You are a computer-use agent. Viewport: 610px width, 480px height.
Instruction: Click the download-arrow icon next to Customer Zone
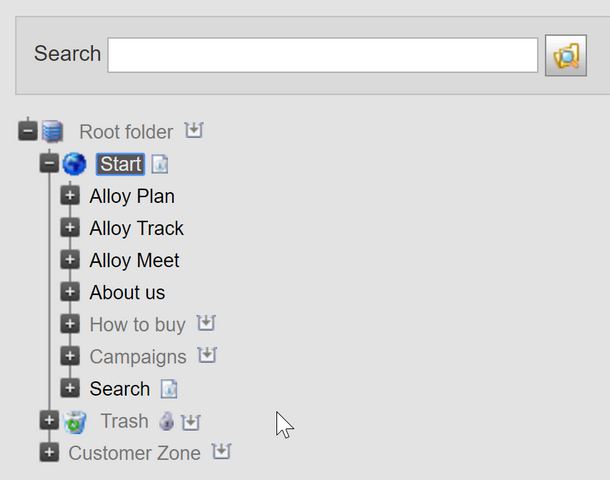point(221,453)
